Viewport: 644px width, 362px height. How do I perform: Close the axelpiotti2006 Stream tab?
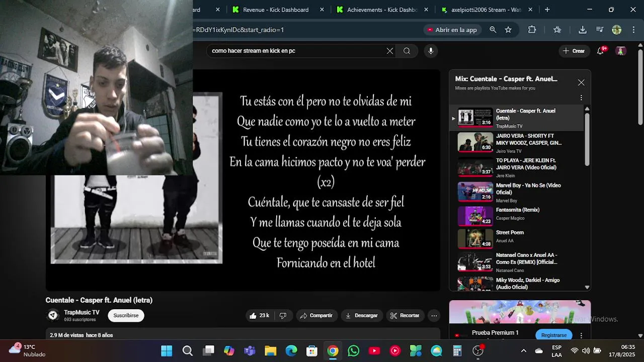[x=530, y=10]
